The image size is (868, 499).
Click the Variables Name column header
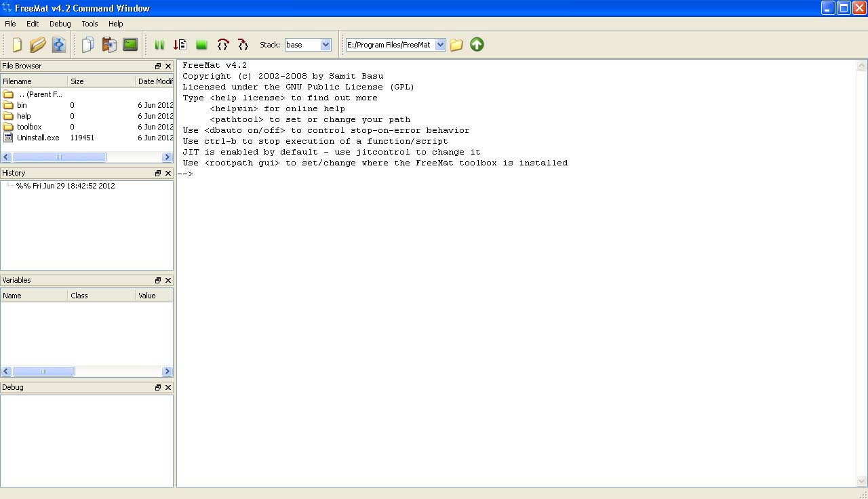click(34, 296)
